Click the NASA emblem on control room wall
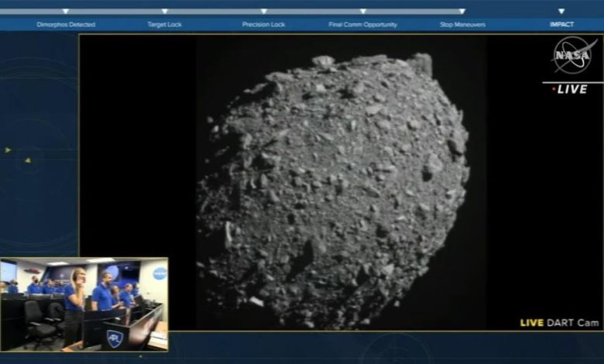The image size is (604, 364). pyautogui.click(x=160, y=273)
